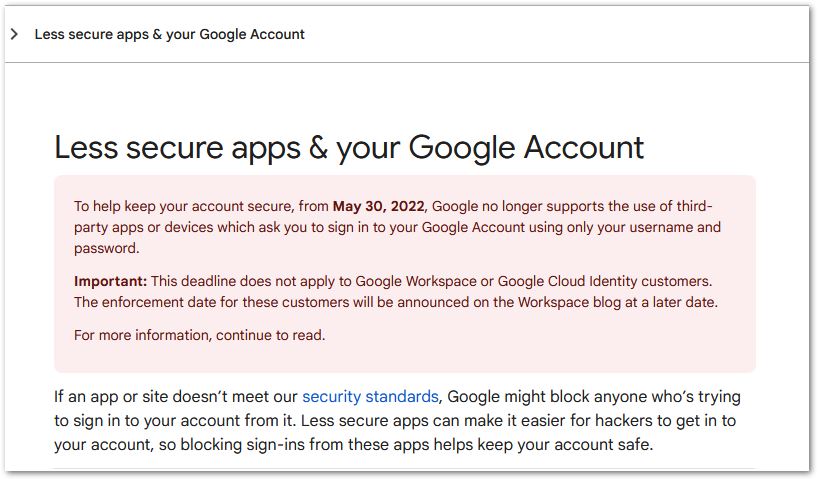The image size is (818, 480).
Task: Expand the chevron beside the top page title
Action: (x=15, y=34)
